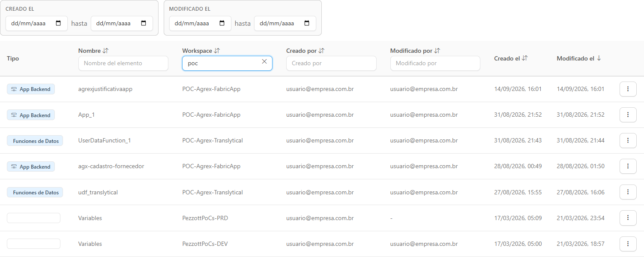Clear the Workspace filter text 'poc'
The image size is (644, 257).
(264, 62)
